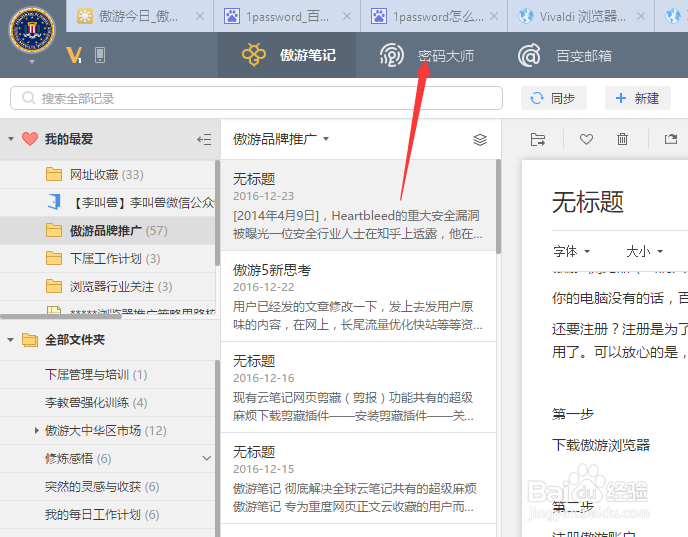Open the 傲游笔记 notes tab
688x537 pixels.
pos(287,55)
